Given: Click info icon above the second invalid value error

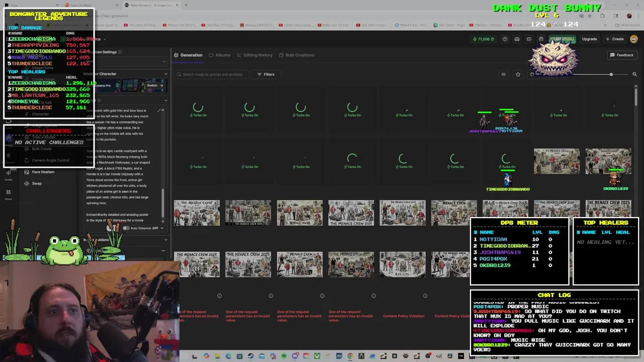Looking at the screenshot, I should pyautogui.click(x=271, y=296).
